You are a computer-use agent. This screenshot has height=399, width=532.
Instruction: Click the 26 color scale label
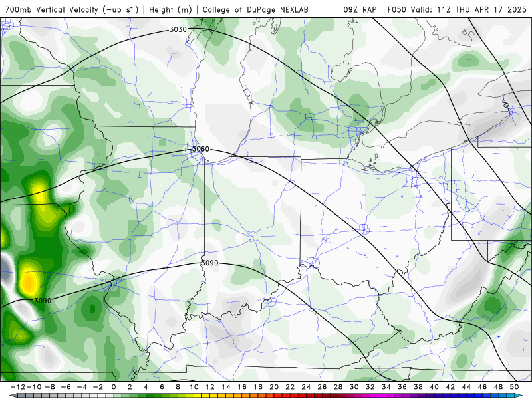(322, 387)
